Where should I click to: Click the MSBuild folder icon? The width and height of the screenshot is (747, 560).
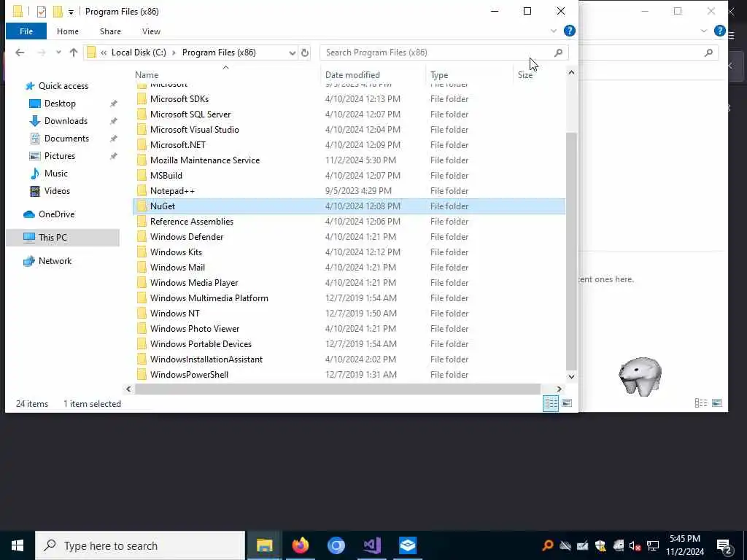coord(142,175)
